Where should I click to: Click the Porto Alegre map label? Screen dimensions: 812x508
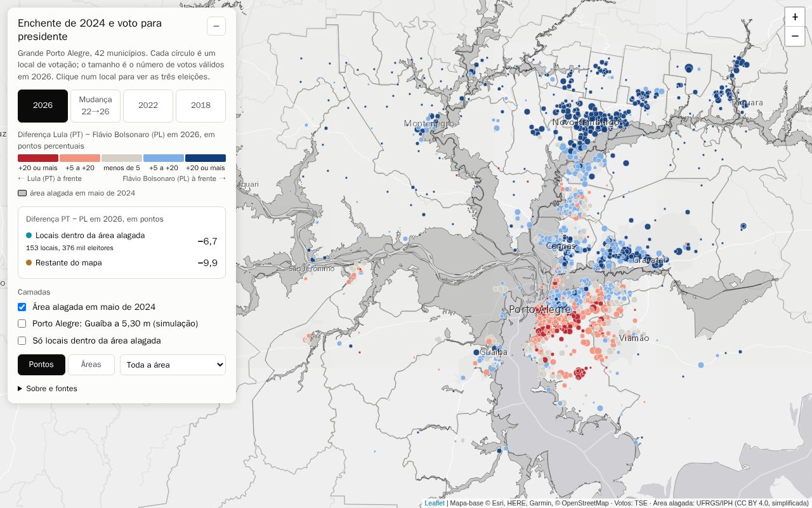coord(540,309)
